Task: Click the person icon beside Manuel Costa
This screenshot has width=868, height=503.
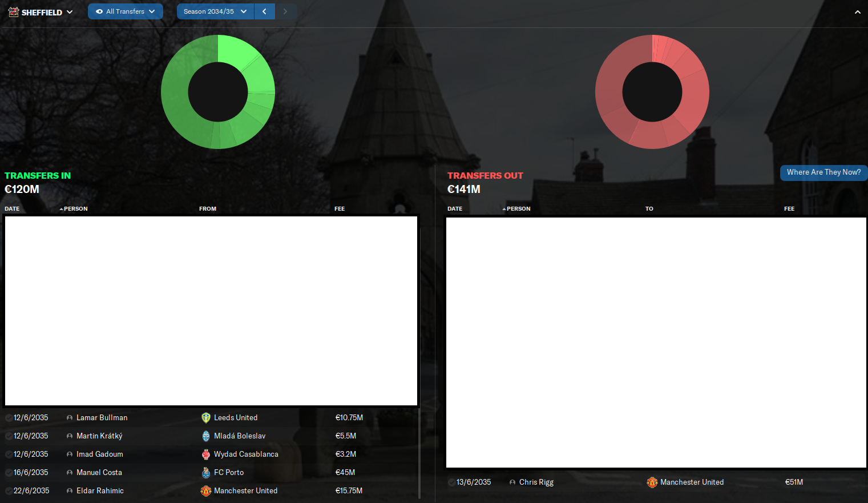Action: pyautogui.click(x=70, y=473)
